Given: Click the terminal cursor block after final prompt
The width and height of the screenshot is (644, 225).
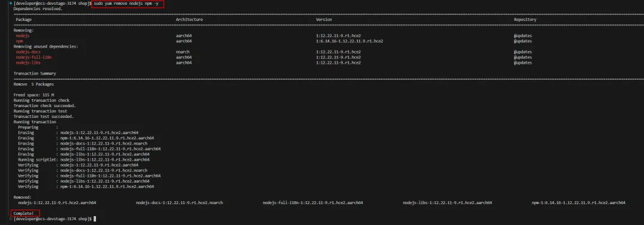Looking at the screenshot, I should pyautogui.click(x=95, y=219).
